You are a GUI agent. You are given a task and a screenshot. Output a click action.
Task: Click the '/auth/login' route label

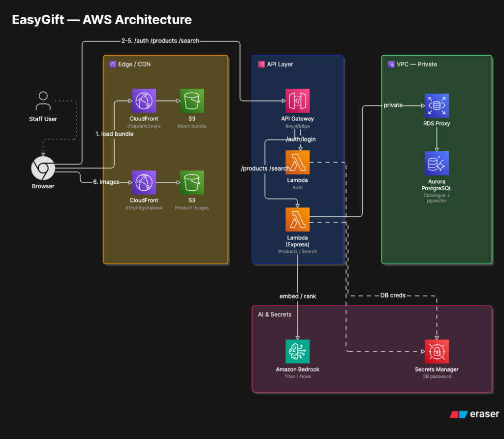click(x=301, y=139)
